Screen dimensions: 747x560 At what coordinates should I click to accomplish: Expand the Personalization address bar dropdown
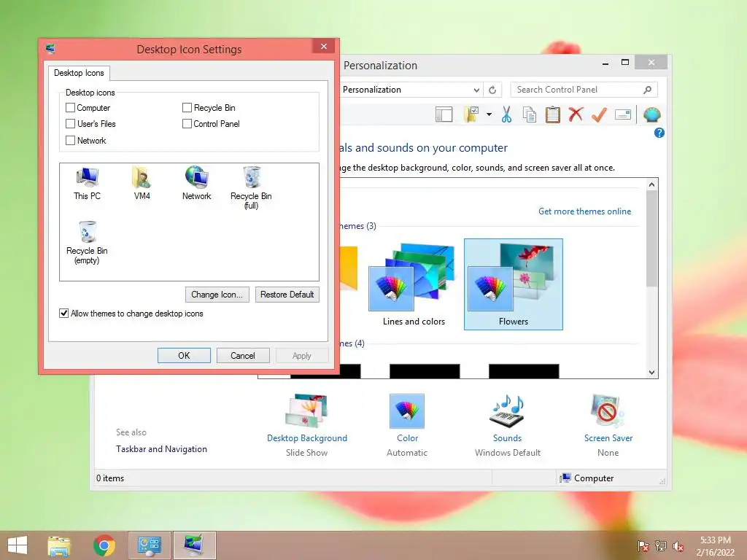click(476, 90)
